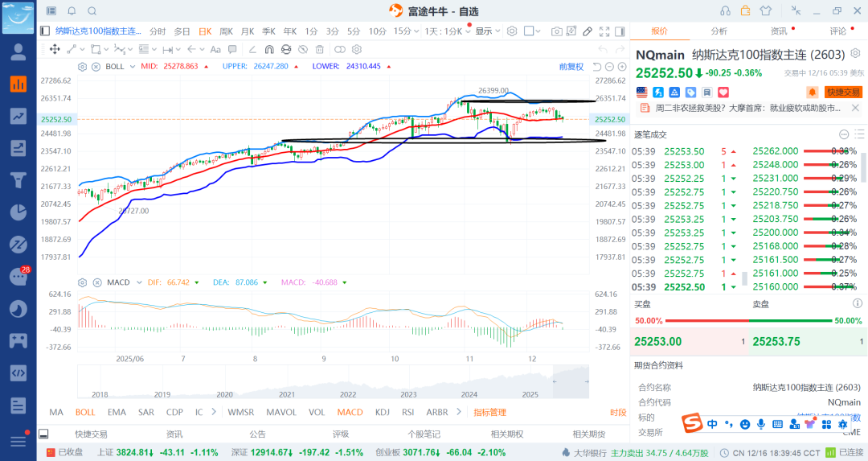Open the news headline 周二非农拯救美股
The width and height of the screenshot is (868, 461).
747,108
